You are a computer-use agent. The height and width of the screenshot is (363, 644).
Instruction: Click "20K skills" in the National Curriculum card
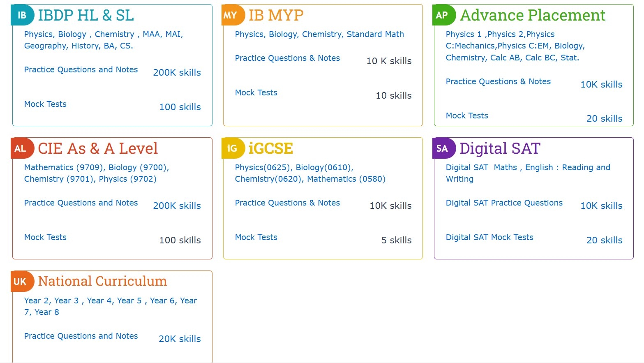(x=180, y=339)
